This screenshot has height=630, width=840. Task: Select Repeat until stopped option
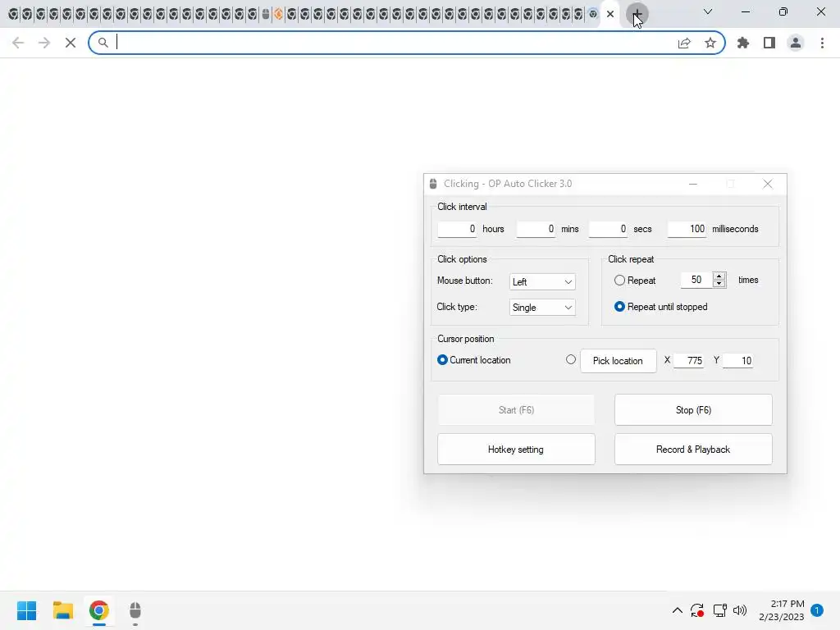[x=620, y=307]
